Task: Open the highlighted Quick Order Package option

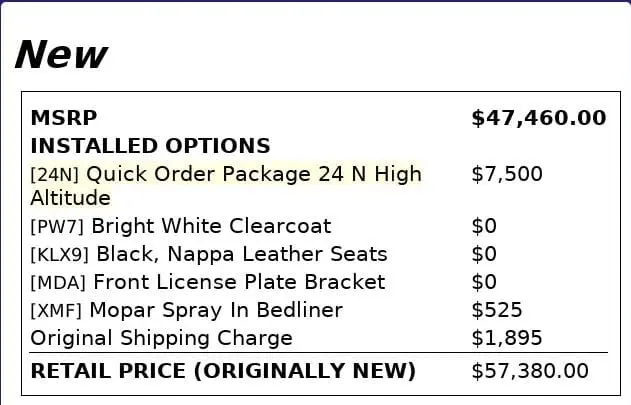Action: (254, 174)
